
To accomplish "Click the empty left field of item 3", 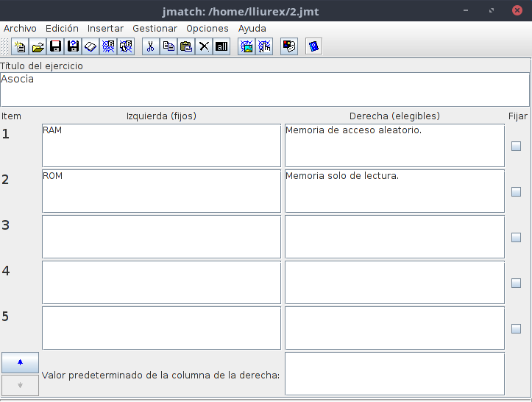I will 161,236.
